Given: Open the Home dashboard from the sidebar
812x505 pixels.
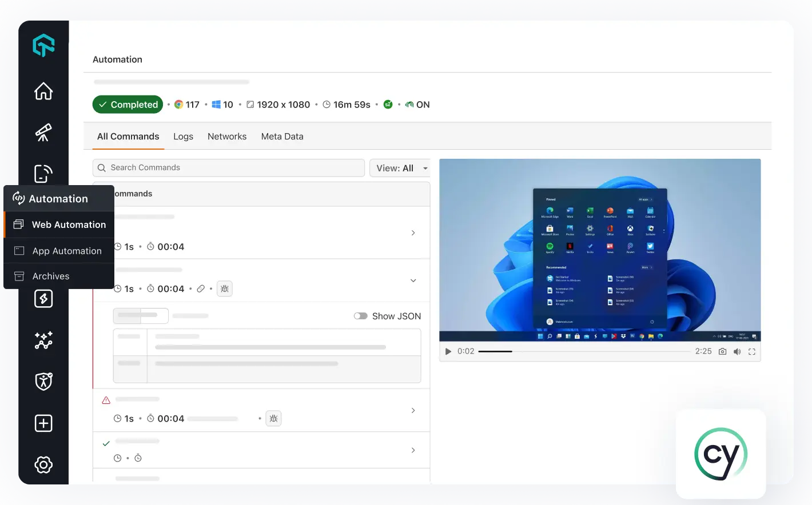Looking at the screenshot, I should coord(43,91).
